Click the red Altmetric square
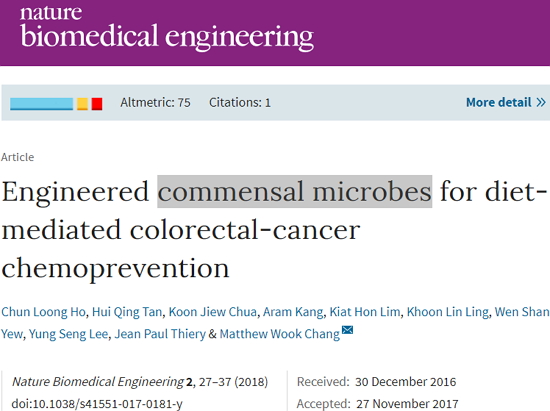This screenshot has height=411, width=550. pos(97,104)
